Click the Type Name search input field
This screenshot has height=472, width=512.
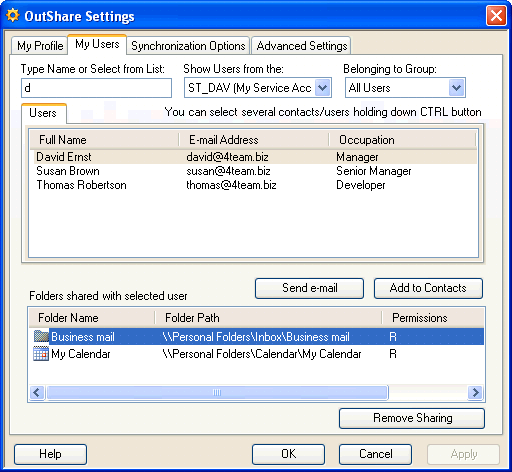[96, 88]
